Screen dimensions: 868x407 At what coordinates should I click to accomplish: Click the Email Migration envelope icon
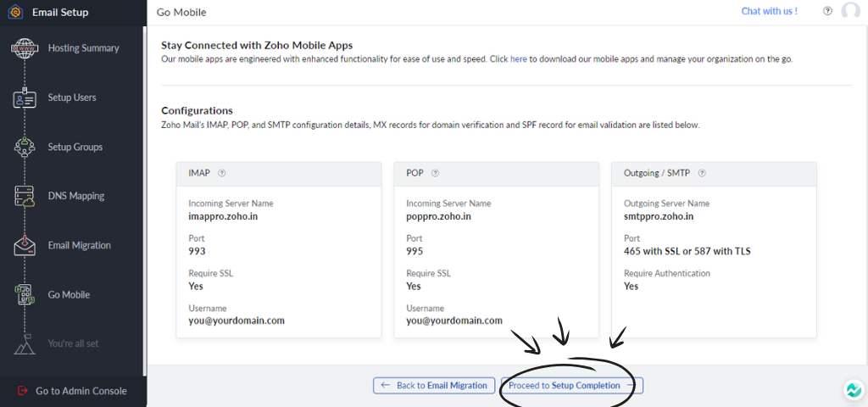pyautogui.click(x=25, y=246)
